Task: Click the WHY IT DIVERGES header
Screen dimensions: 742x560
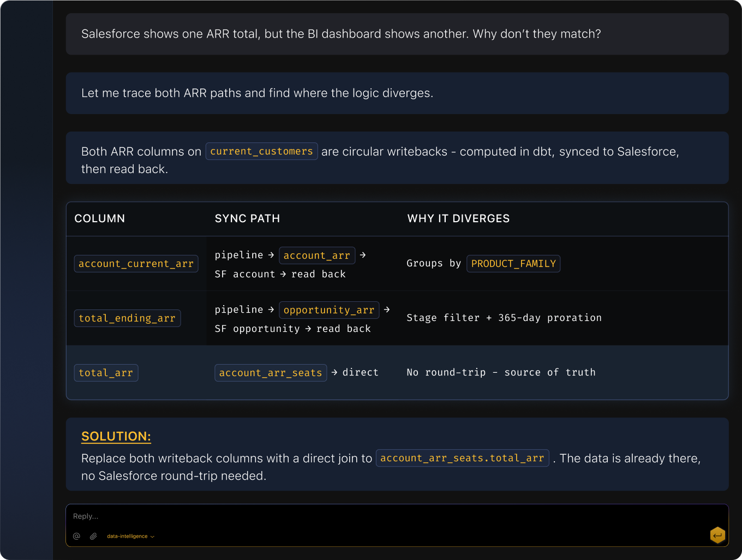Action: coord(458,218)
